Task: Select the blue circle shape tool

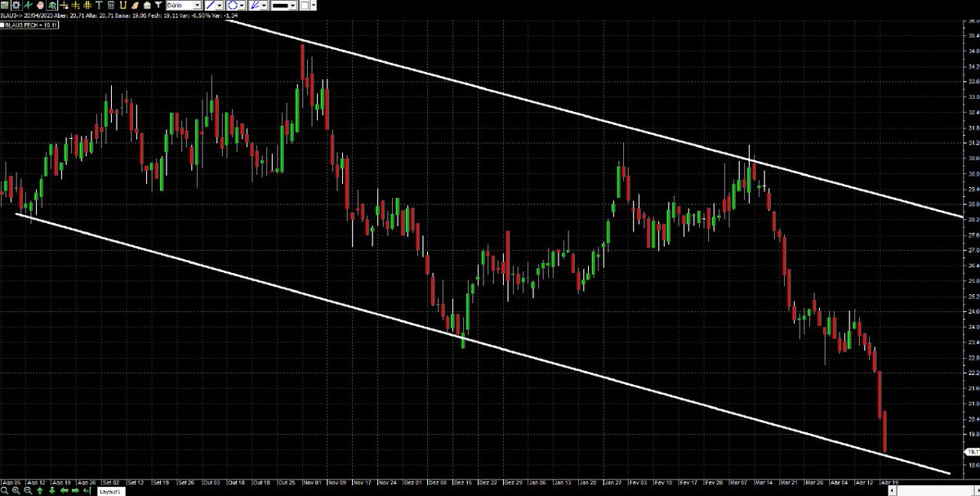Action: (233, 5)
